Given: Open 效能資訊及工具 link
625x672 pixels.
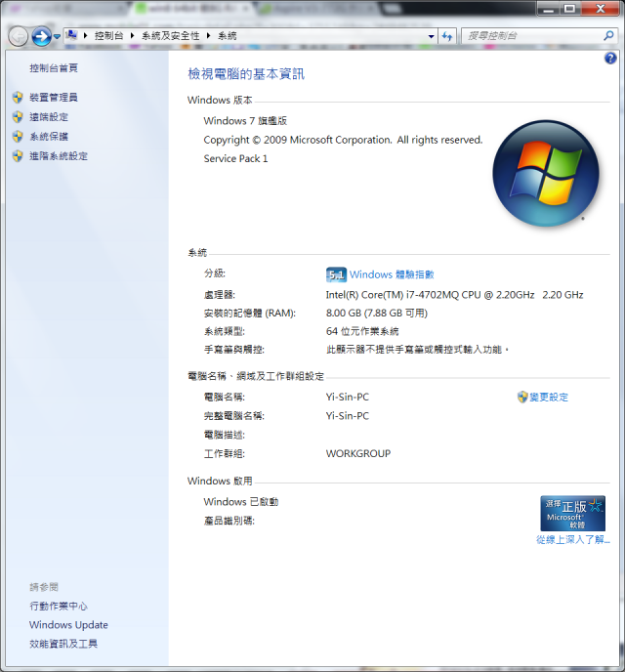Looking at the screenshot, I should click(x=63, y=644).
